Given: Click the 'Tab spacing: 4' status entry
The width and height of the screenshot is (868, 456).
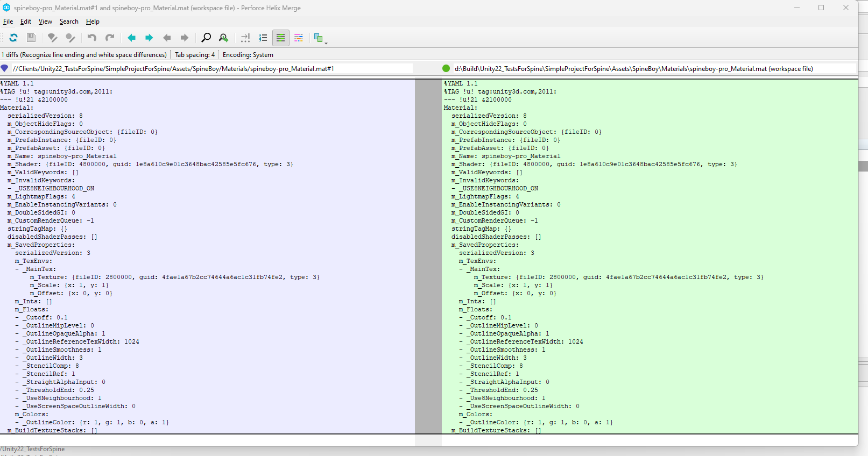Looking at the screenshot, I should tap(195, 55).
